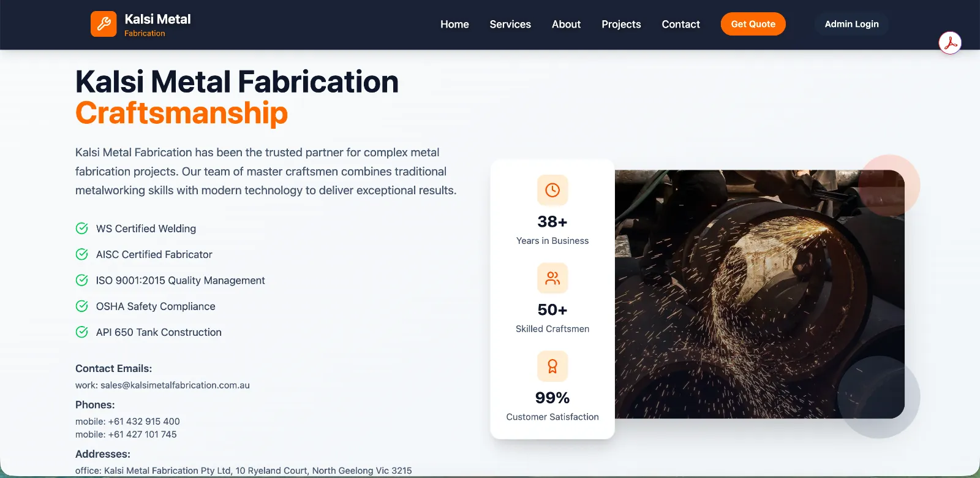Select Contact in the navigation bar

[x=680, y=25]
